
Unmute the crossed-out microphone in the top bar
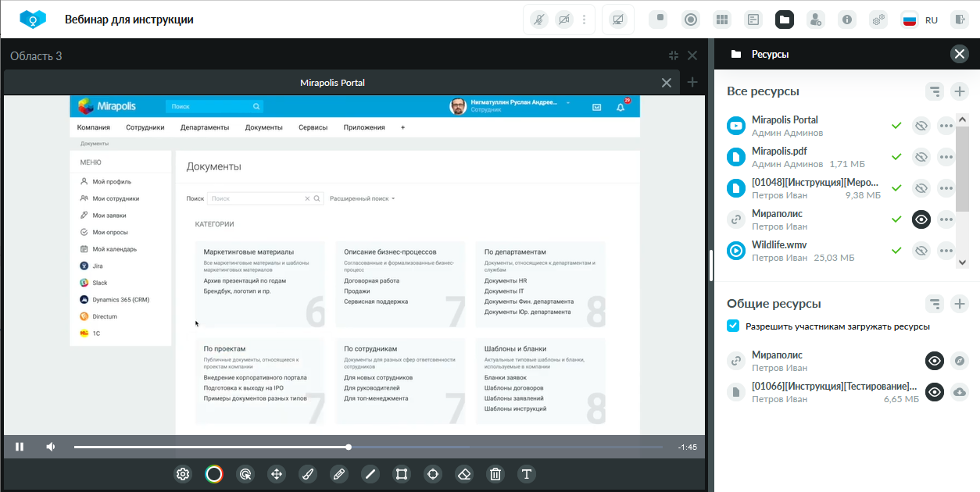click(x=539, y=20)
